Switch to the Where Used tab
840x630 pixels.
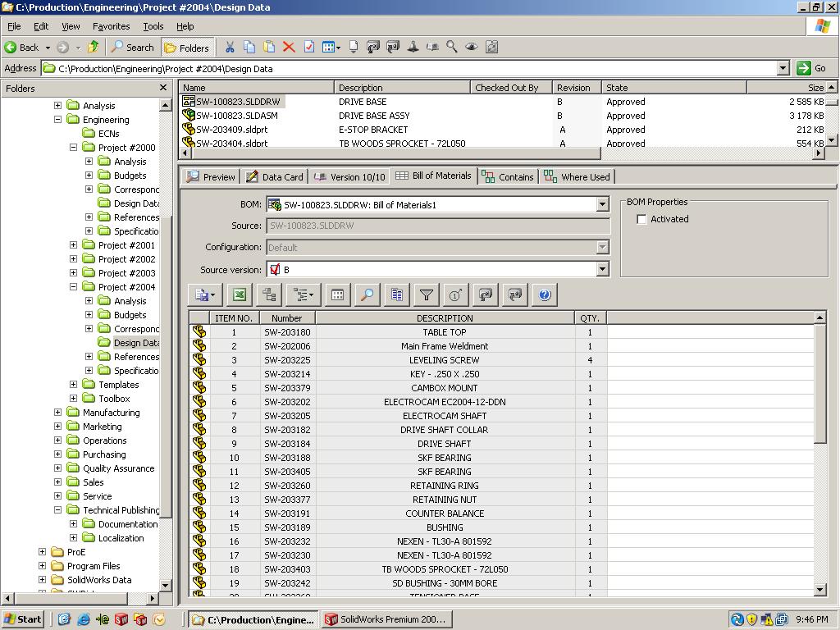pyautogui.click(x=577, y=176)
